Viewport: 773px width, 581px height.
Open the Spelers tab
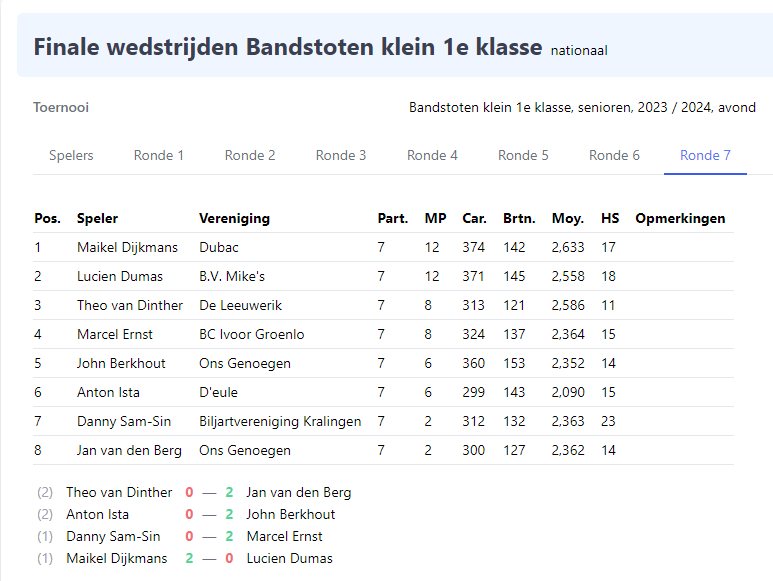tap(71, 155)
